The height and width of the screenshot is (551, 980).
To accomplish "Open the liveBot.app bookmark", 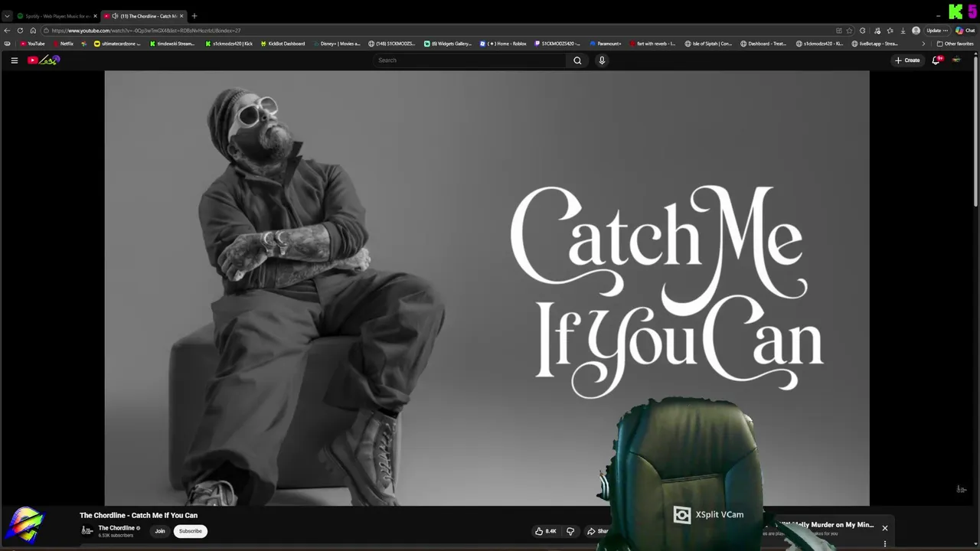I will tap(875, 44).
